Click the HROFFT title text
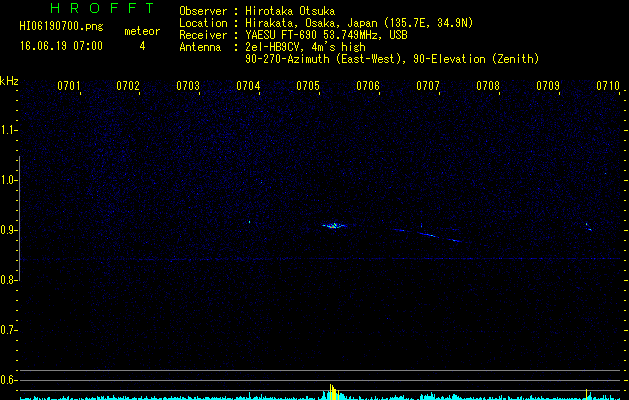The image size is (629, 400). [x=102, y=8]
